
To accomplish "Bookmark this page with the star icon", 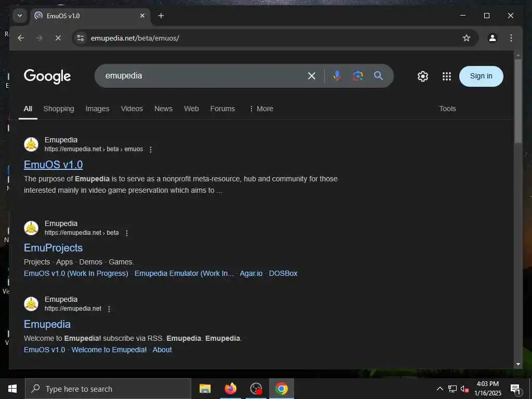I will [467, 38].
